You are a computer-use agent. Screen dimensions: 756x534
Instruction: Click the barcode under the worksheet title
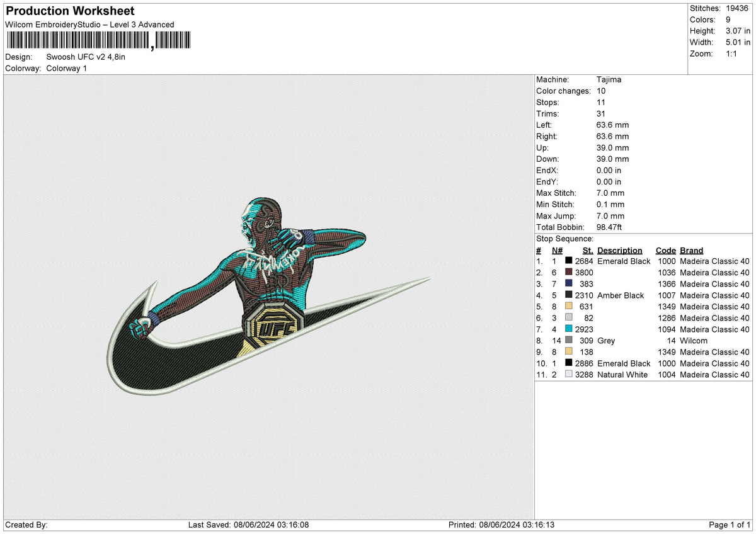98,40
